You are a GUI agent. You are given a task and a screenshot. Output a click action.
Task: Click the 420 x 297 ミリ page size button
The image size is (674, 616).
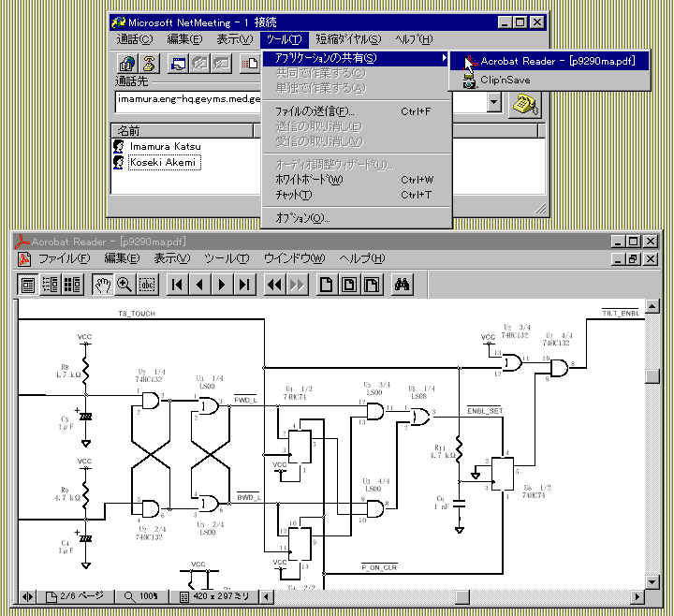[x=214, y=596]
